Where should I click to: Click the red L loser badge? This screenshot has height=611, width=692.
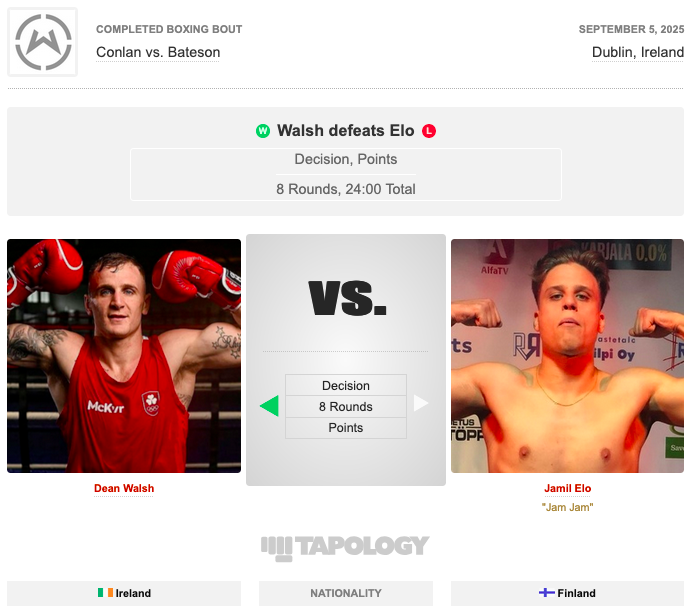point(429,131)
